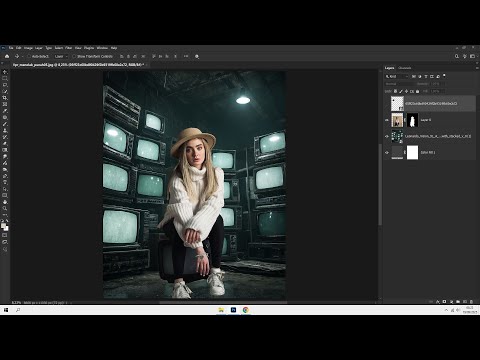Switch to the Channels tab

coord(405,68)
